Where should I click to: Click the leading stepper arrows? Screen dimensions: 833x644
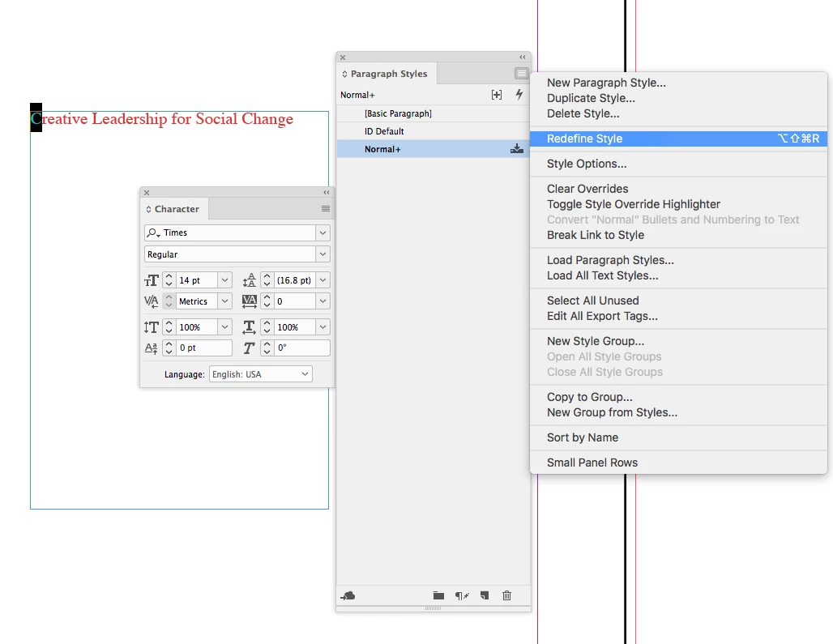click(x=267, y=279)
